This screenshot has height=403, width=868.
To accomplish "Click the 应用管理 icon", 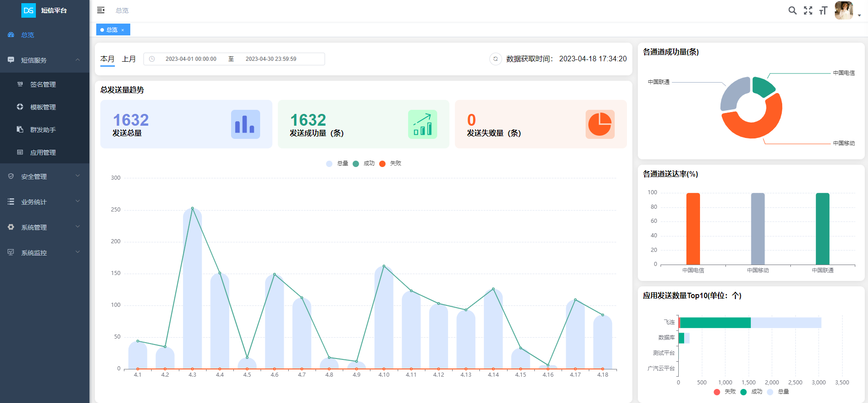I will tap(20, 152).
